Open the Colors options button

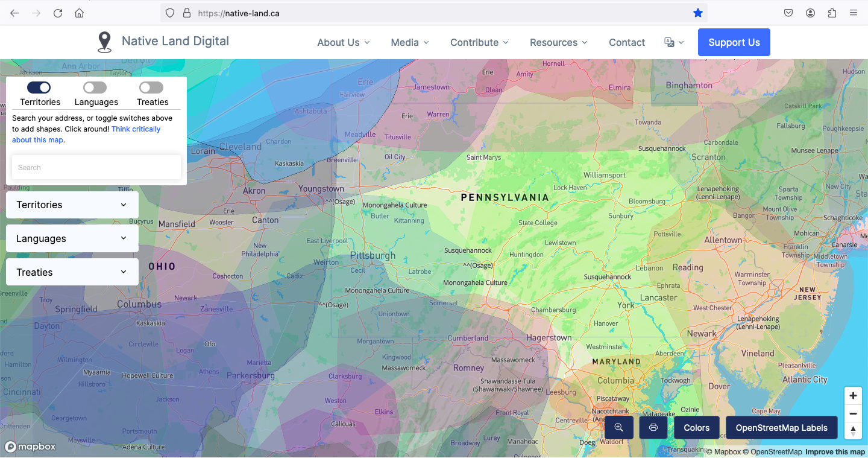(x=696, y=428)
